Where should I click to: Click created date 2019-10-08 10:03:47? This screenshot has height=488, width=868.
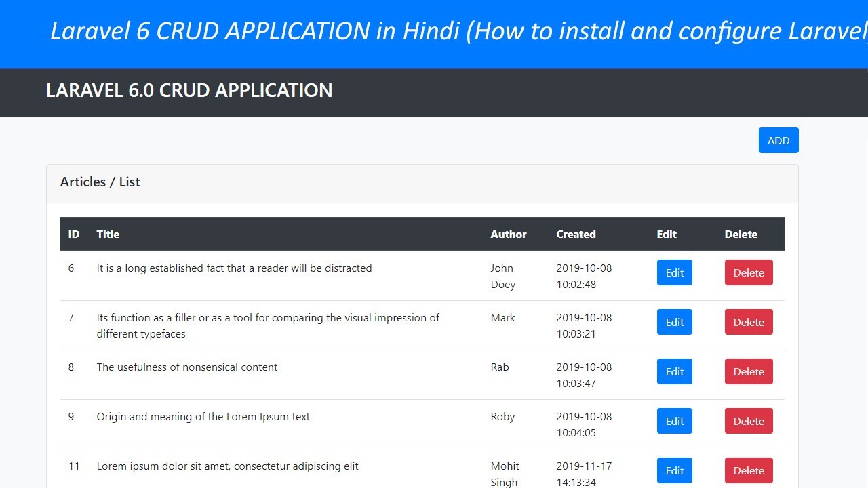(584, 375)
